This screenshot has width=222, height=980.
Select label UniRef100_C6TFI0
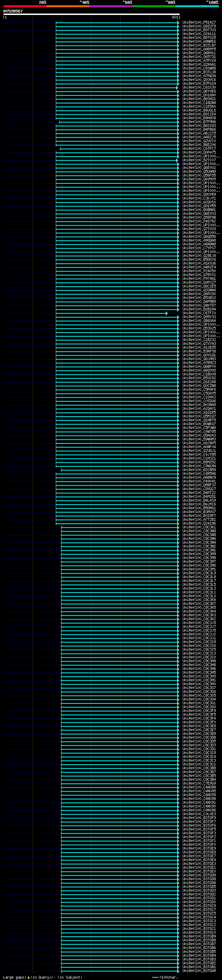click(x=199, y=313)
